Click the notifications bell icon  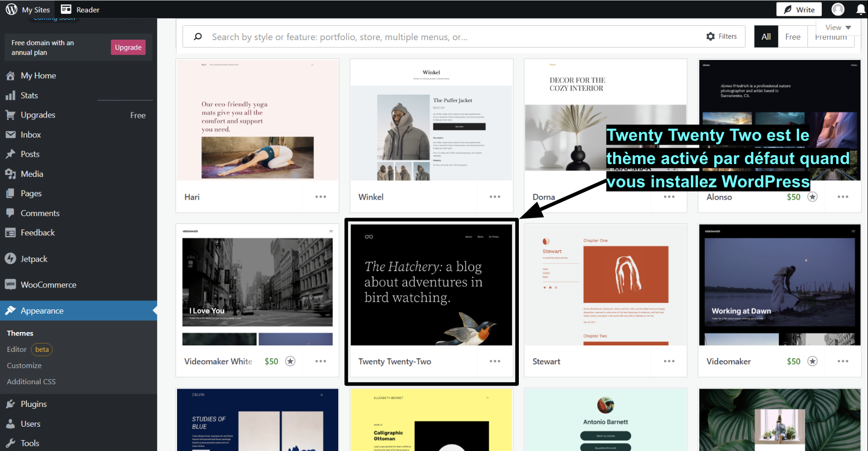pyautogui.click(x=861, y=9)
